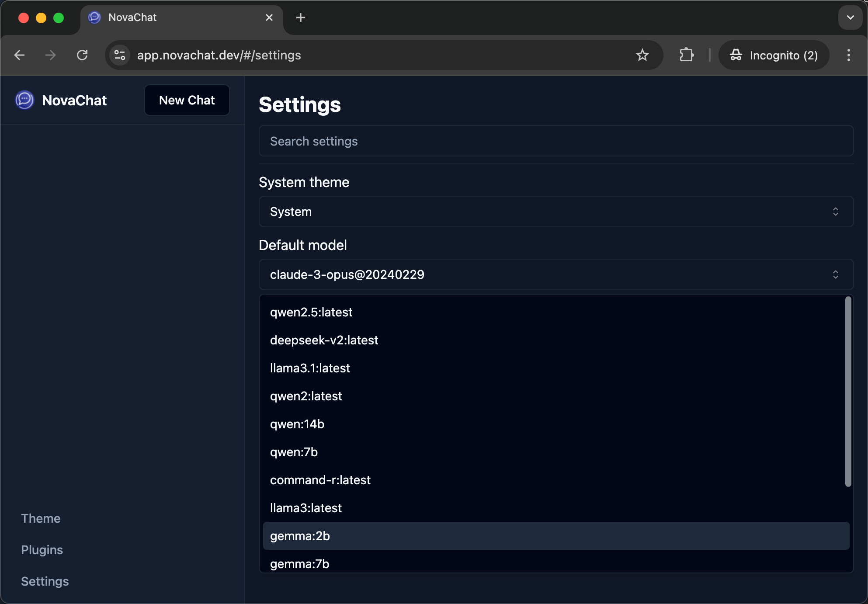The height and width of the screenshot is (604, 868).
Task: Open the browser extensions puzzle icon
Action: 687,55
